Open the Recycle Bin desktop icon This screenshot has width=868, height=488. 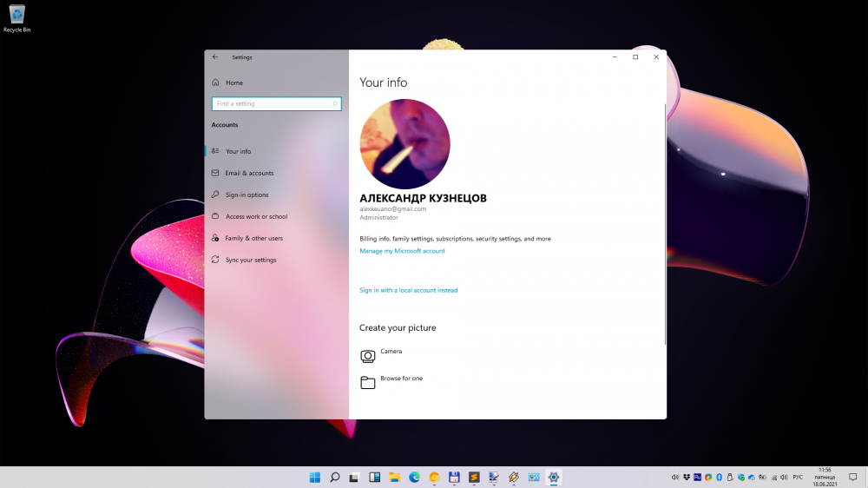16,18
